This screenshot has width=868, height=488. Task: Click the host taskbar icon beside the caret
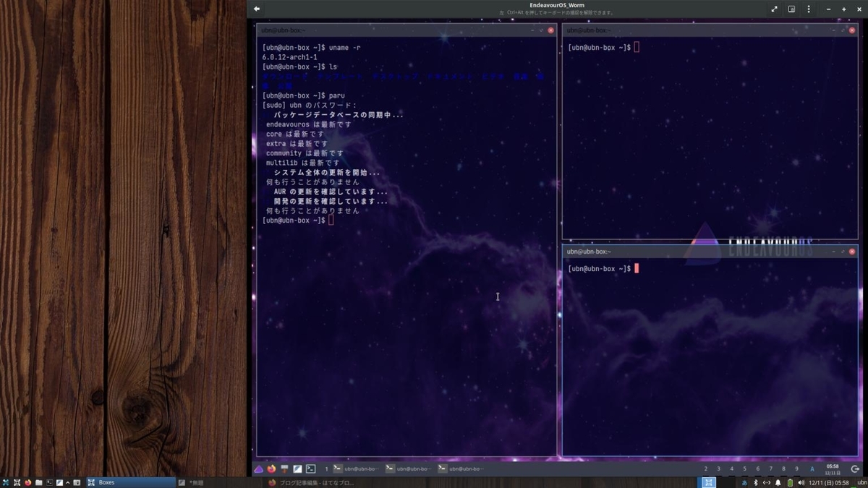tap(76, 482)
